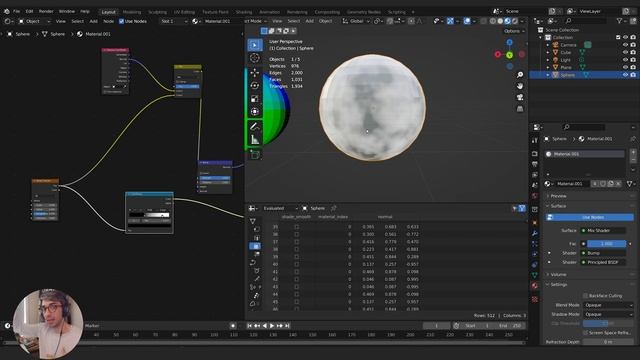Open the Shadow Mode dropdown

point(608,314)
